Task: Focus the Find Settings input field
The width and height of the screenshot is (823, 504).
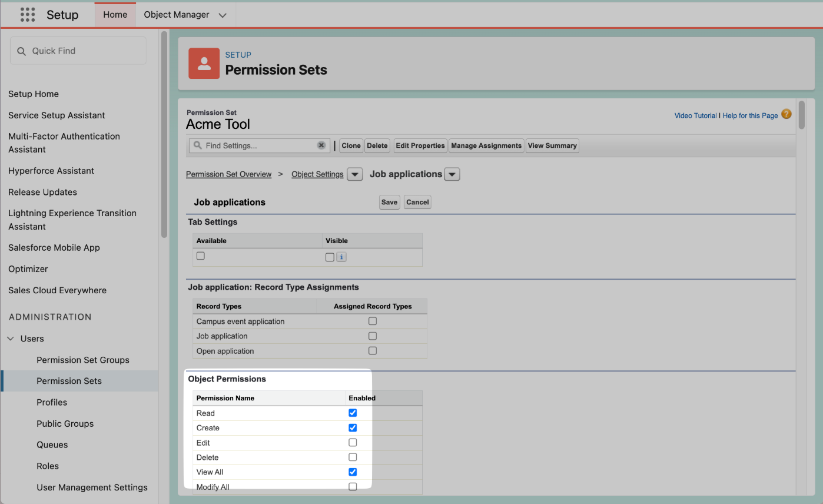Action: click(261, 145)
